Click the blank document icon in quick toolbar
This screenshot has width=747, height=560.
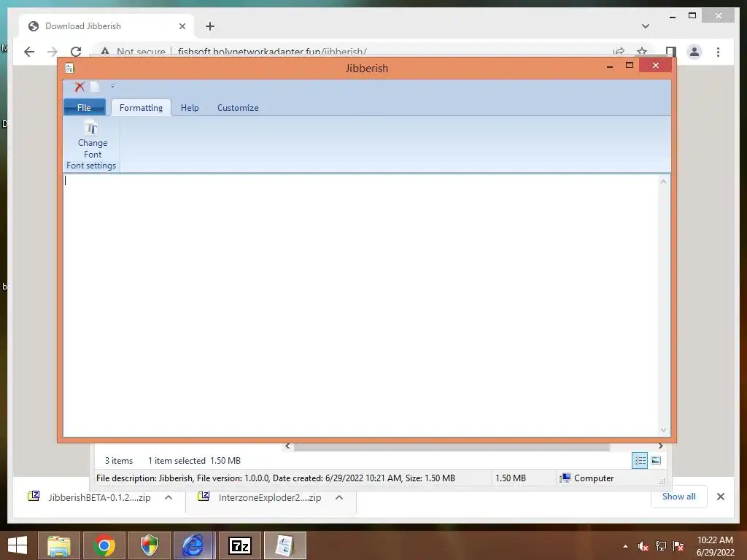[x=95, y=87]
